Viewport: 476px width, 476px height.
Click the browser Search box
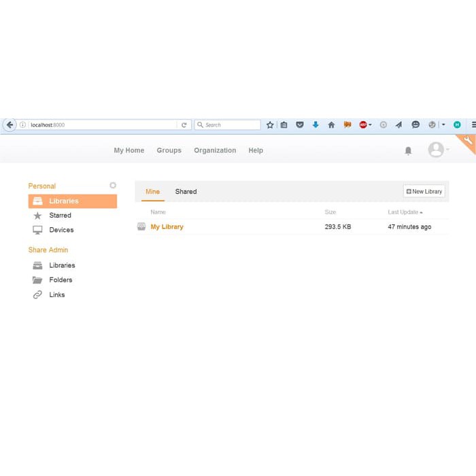coord(227,124)
